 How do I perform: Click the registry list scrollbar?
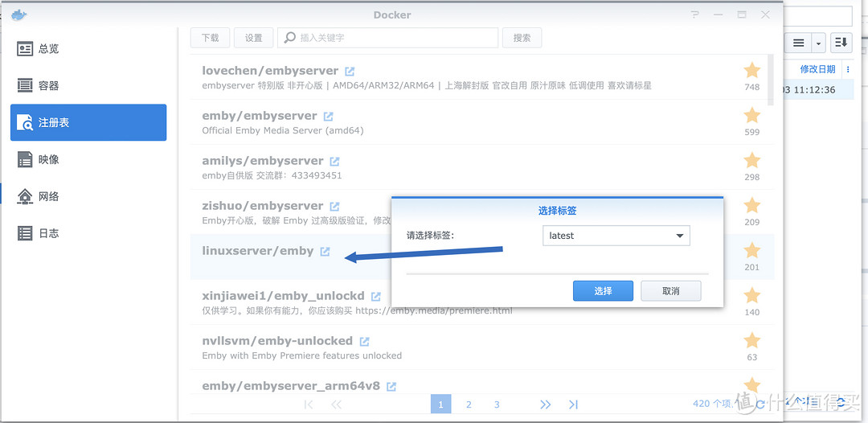770,80
